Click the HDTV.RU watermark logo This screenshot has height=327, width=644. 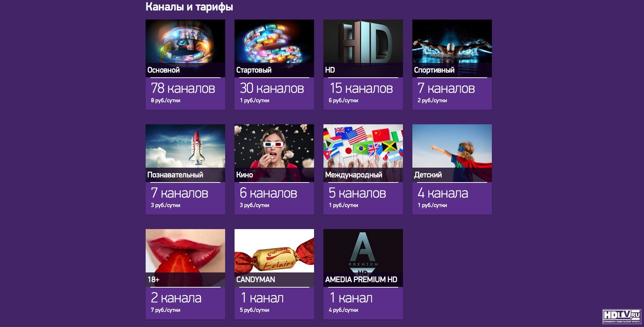point(622,317)
